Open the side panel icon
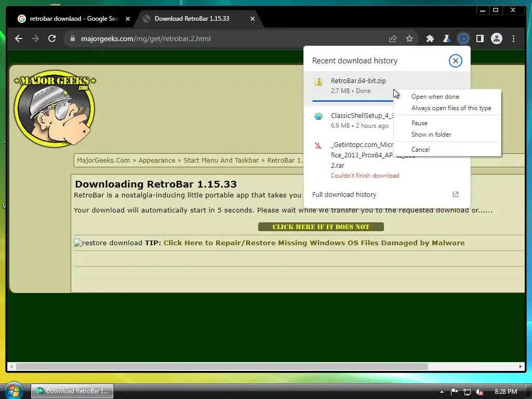 pos(480,38)
